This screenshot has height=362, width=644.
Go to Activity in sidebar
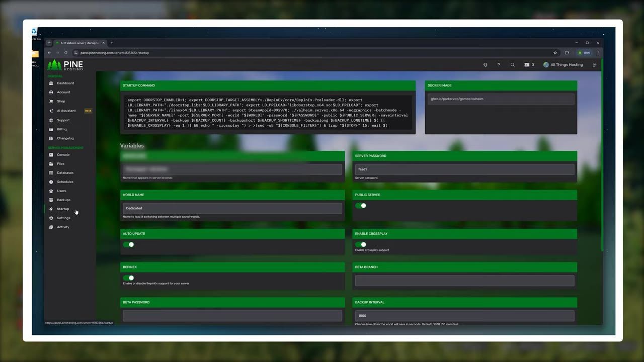coord(63,227)
